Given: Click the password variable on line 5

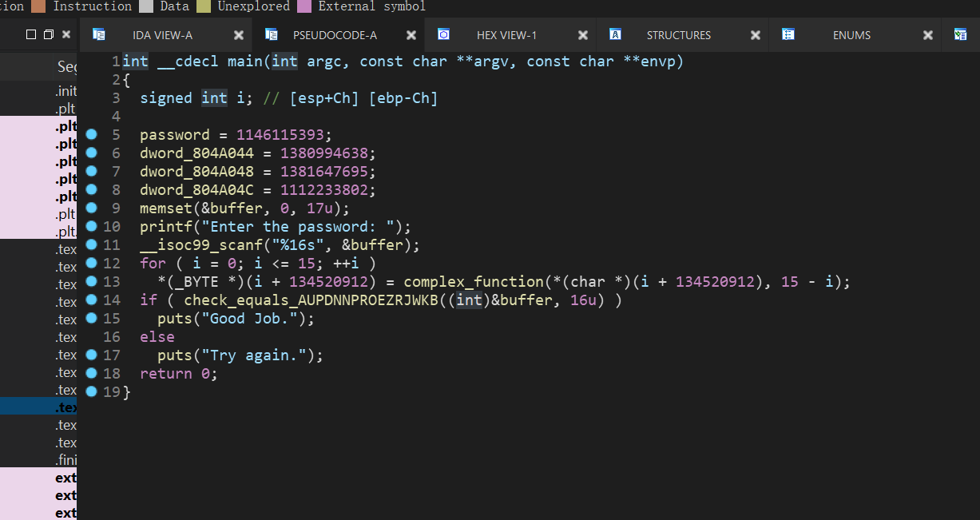Looking at the screenshot, I should click(174, 134).
